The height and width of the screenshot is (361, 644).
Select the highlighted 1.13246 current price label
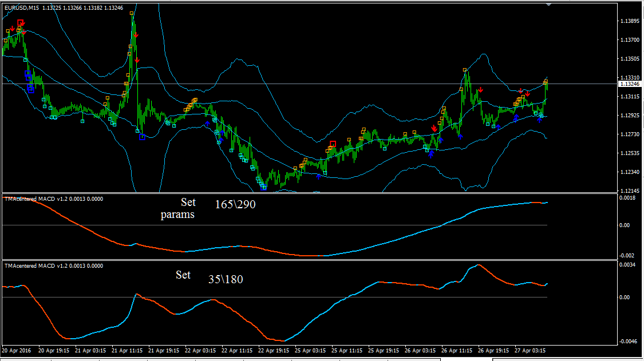[x=630, y=84]
